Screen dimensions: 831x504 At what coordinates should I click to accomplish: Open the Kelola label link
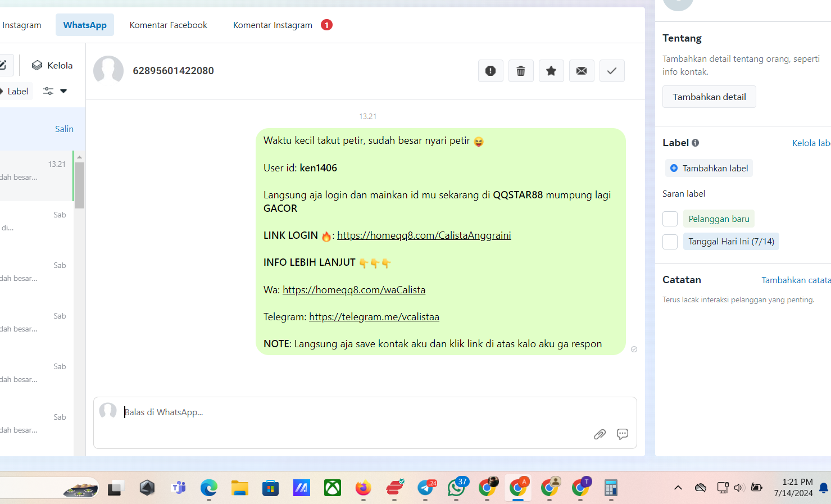tap(811, 143)
